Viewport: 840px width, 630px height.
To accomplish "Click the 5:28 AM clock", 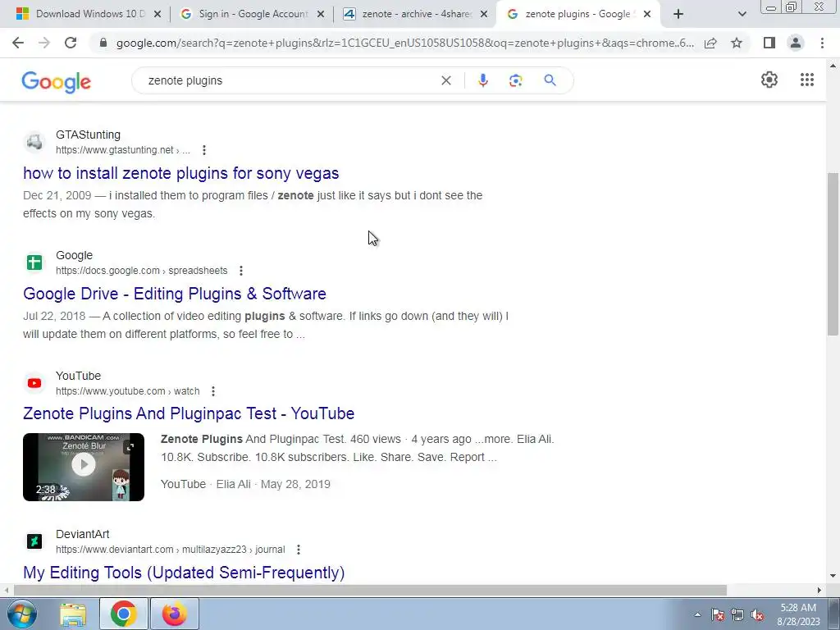I will coord(798,608).
